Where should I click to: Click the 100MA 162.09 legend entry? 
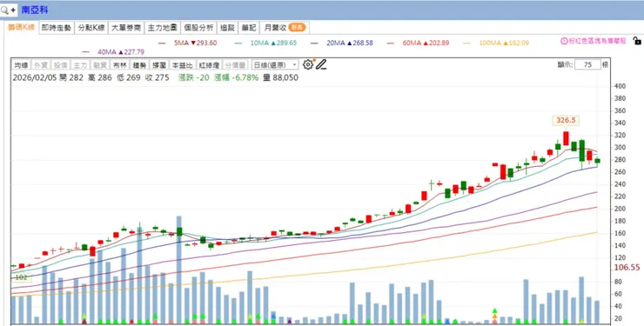[x=496, y=43]
